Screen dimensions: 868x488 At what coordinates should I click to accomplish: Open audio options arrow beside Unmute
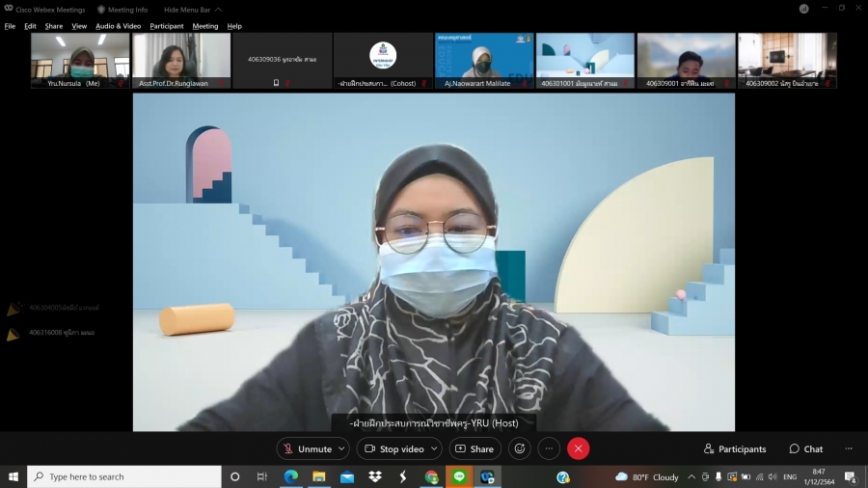pos(341,448)
